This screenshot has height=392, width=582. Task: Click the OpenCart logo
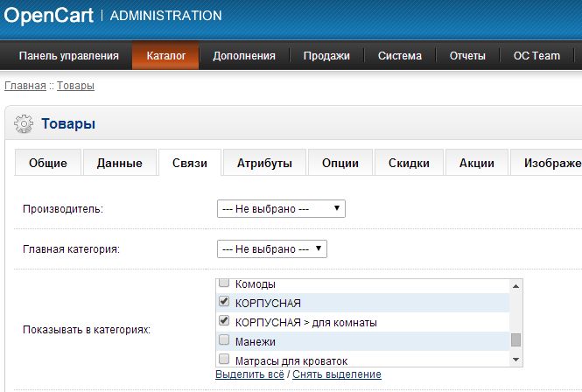pyautogui.click(x=48, y=16)
